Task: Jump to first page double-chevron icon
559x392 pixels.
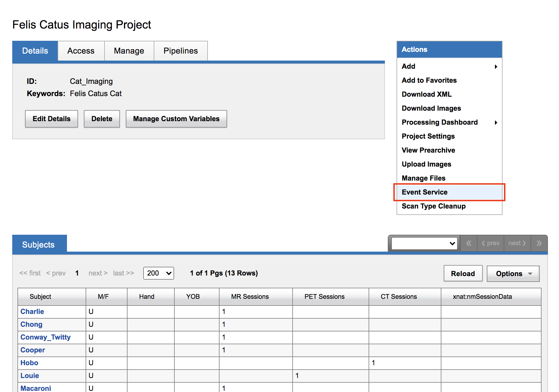Action: coord(468,243)
